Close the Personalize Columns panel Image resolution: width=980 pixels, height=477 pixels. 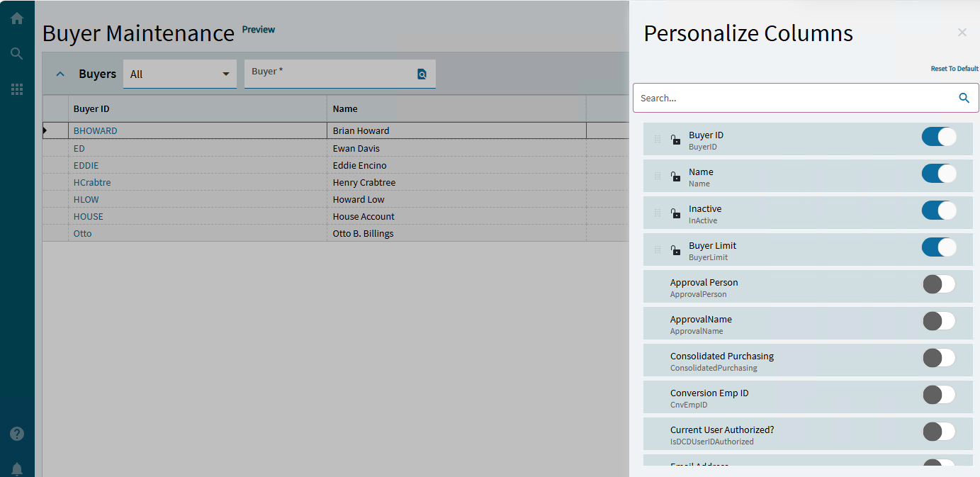click(x=962, y=32)
